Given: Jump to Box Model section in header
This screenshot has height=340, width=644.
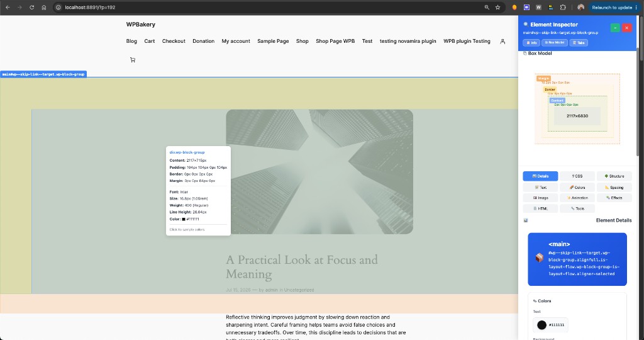Looking at the screenshot, I should (555, 43).
